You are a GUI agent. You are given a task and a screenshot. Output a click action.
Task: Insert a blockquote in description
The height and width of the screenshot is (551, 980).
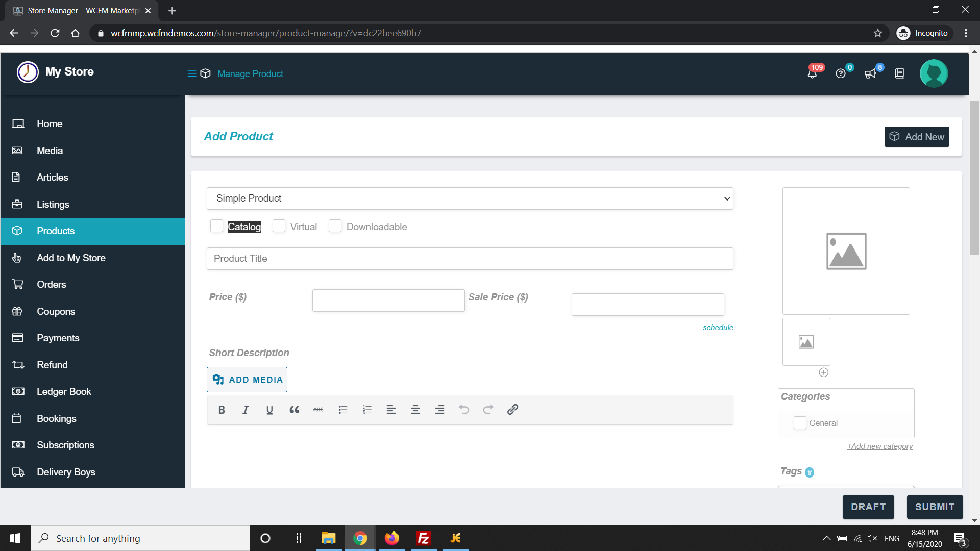tap(294, 410)
